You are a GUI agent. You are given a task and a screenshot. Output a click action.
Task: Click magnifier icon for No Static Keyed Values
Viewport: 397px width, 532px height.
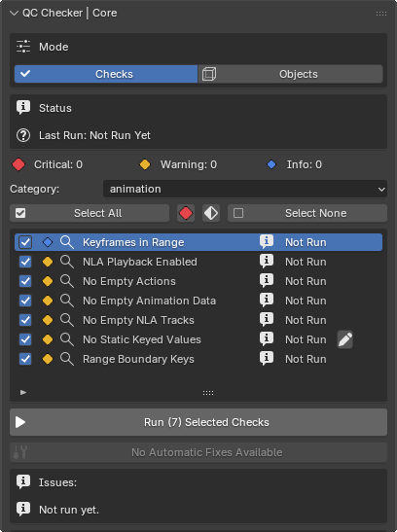point(67,339)
